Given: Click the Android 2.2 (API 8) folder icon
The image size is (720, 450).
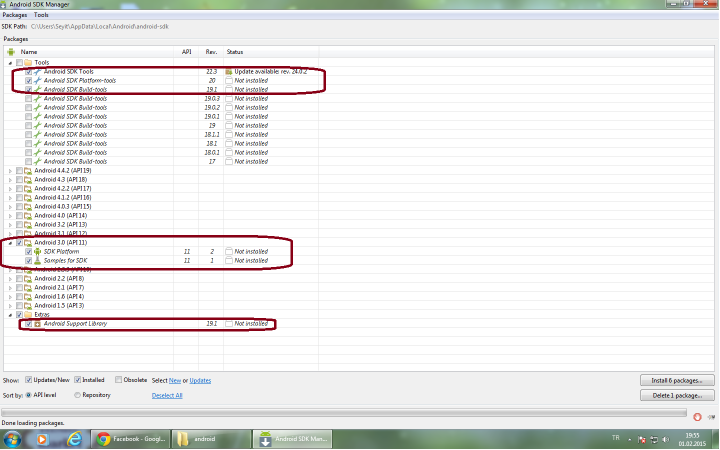Looking at the screenshot, I should pyautogui.click(x=28, y=278).
